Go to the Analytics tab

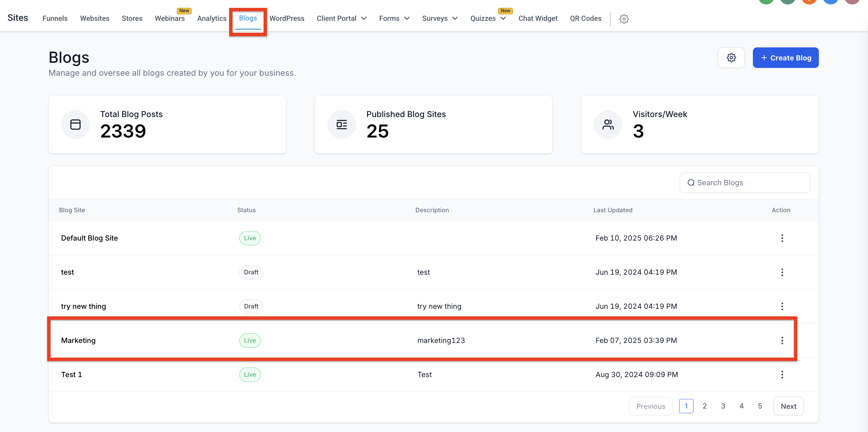[212, 18]
